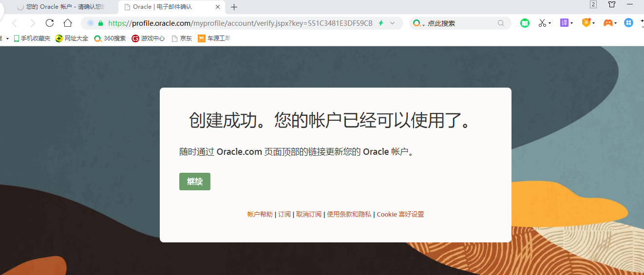644x275 pixels.
Task: Click the green lightning speed mode icon
Action: point(381,23)
